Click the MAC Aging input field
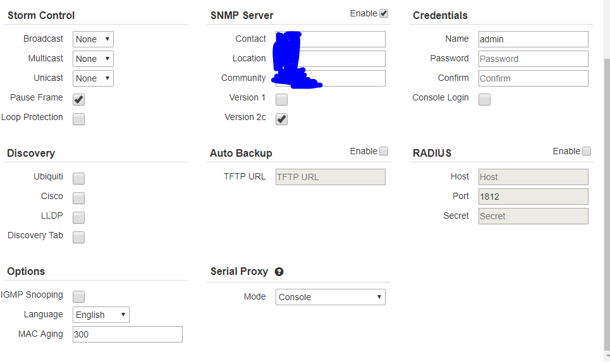This screenshot has height=364, width=610. (127, 334)
